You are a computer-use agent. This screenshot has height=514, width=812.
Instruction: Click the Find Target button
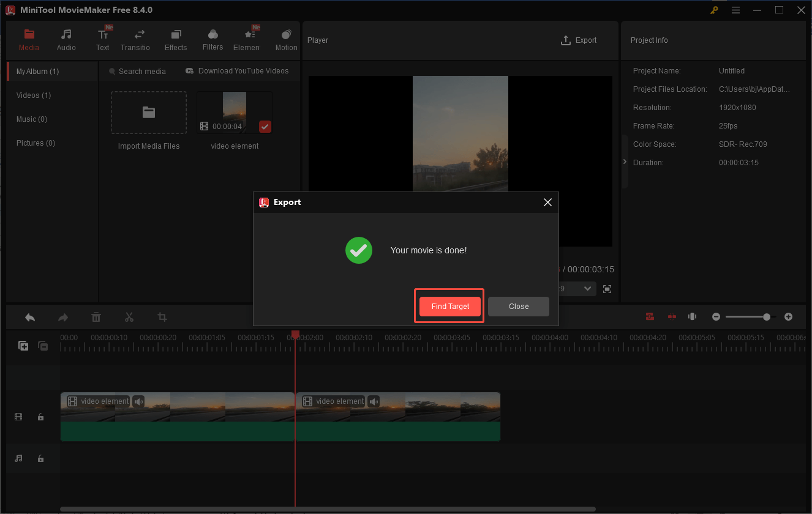(449, 306)
